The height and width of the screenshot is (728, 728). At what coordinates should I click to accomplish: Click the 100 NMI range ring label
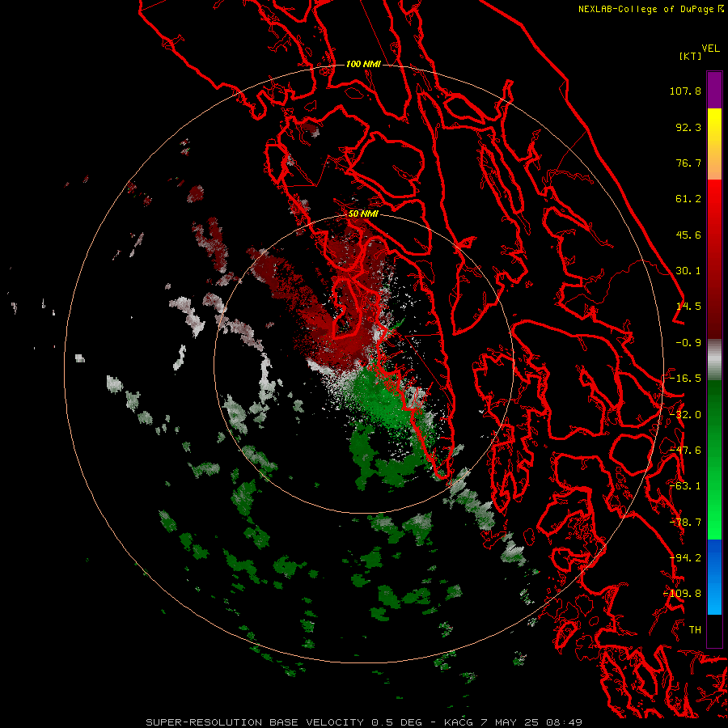pyautogui.click(x=363, y=64)
